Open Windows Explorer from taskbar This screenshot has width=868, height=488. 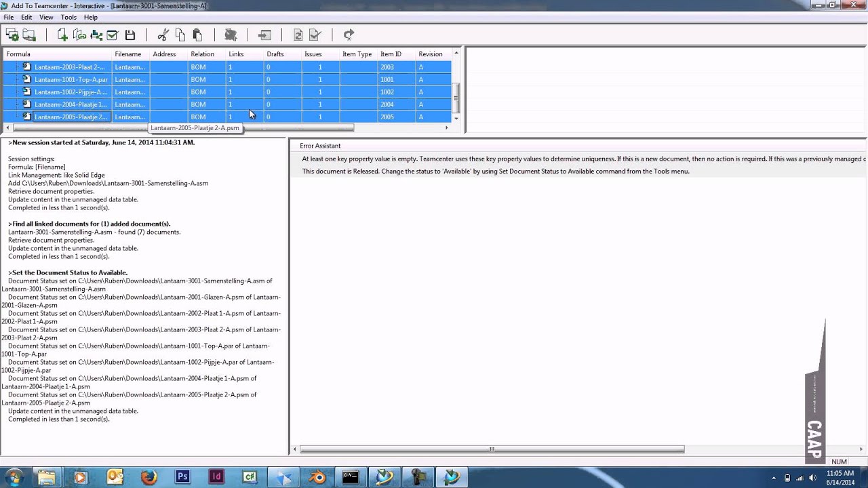(x=47, y=477)
